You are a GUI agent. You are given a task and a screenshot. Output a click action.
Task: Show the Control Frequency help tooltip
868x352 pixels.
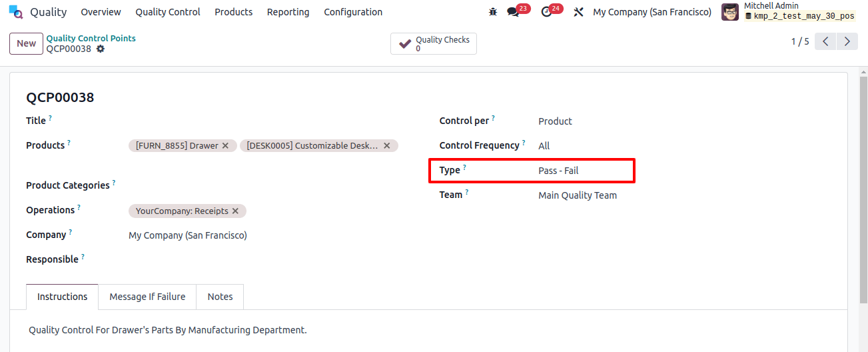pyautogui.click(x=524, y=143)
